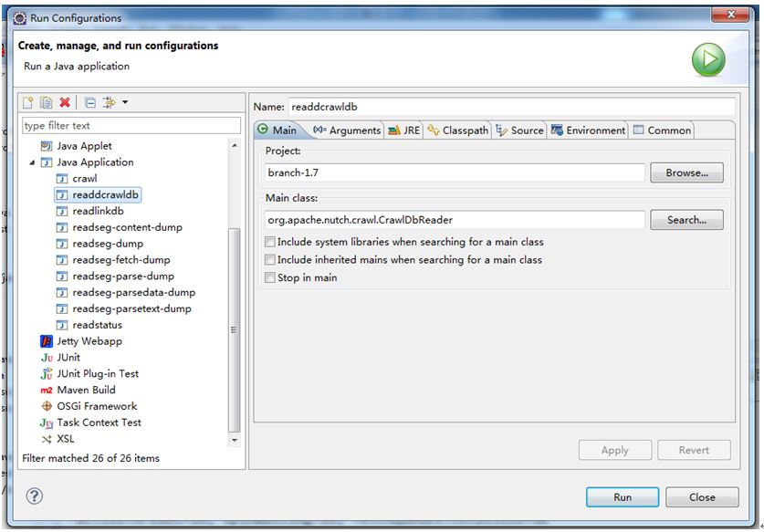This screenshot has width=764, height=532.
Task: Open the filter options dropdown arrow
Action: pos(125,102)
